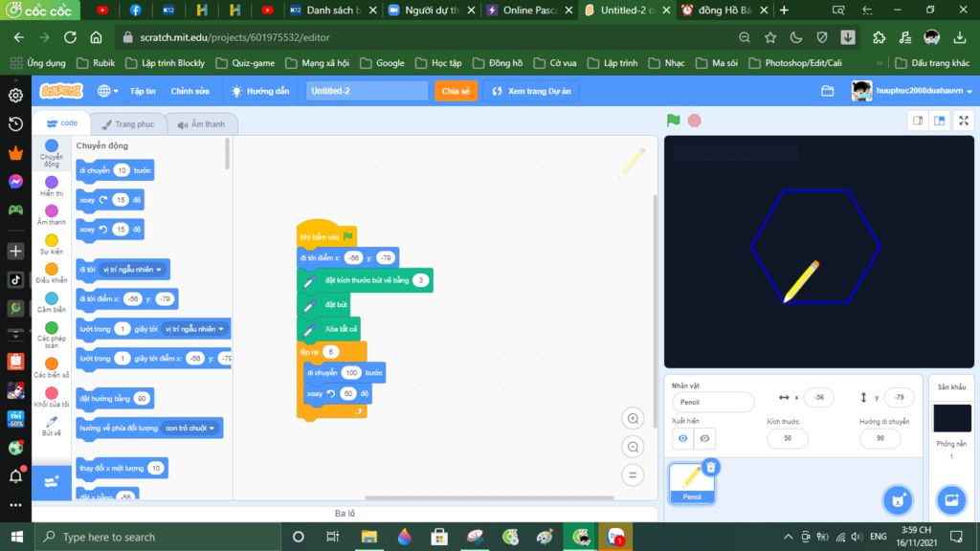Screen dimensions: 980x551
Task: Select the Khối của tôi block category
Action: [52, 397]
